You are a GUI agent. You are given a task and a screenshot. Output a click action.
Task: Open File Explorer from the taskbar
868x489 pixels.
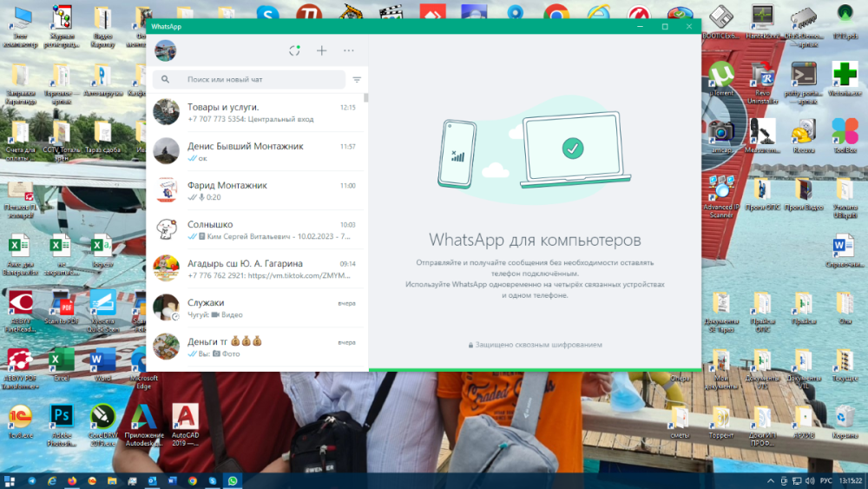tap(112, 480)
